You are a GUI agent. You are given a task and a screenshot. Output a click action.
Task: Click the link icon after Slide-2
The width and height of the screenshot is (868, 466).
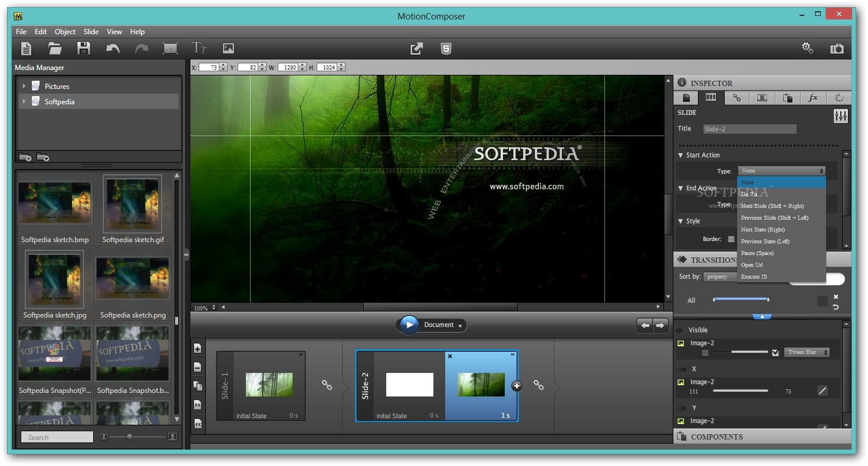click(538, 385)
